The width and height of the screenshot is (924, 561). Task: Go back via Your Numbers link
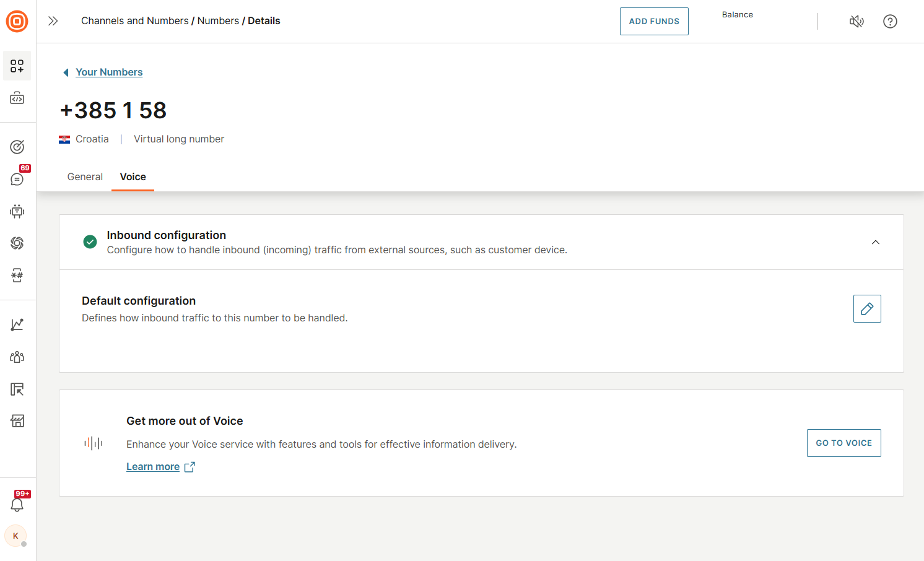click(x=109, y=72)
